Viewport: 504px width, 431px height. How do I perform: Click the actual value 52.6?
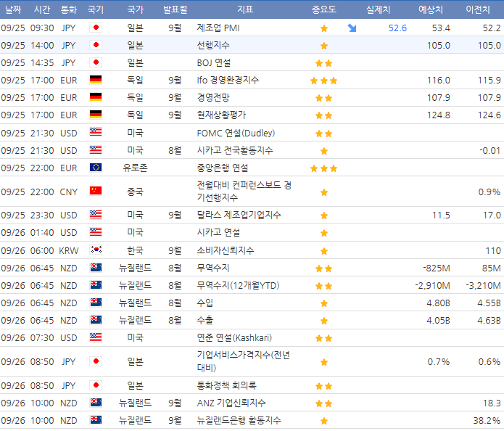click(x=397, y=28)
